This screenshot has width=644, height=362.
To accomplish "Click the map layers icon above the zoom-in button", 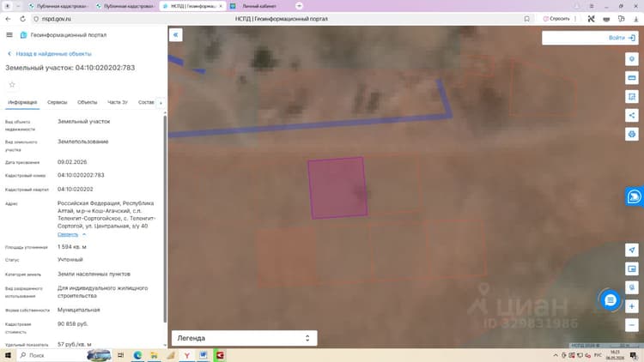I will (632, 287).
